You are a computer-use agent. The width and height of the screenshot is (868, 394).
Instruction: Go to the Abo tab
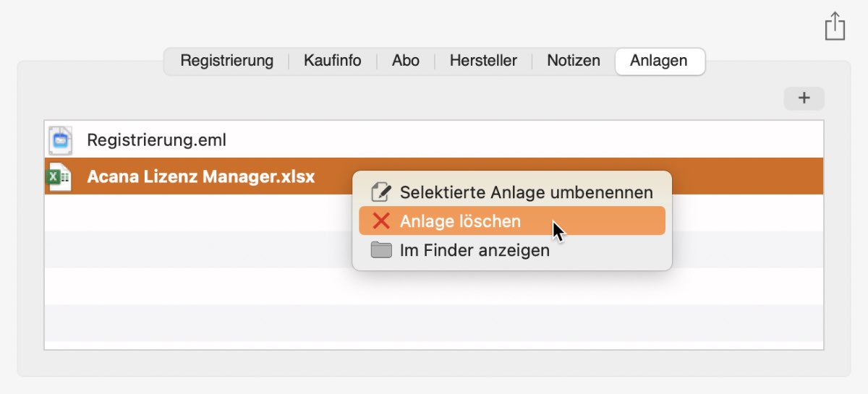(406, 61)
